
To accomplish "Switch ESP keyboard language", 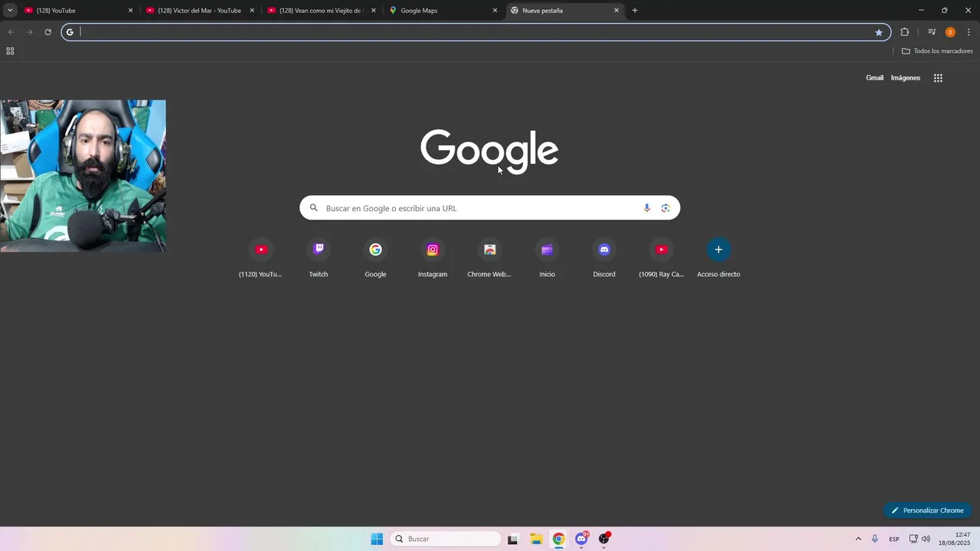I will [x=894, y=540].
